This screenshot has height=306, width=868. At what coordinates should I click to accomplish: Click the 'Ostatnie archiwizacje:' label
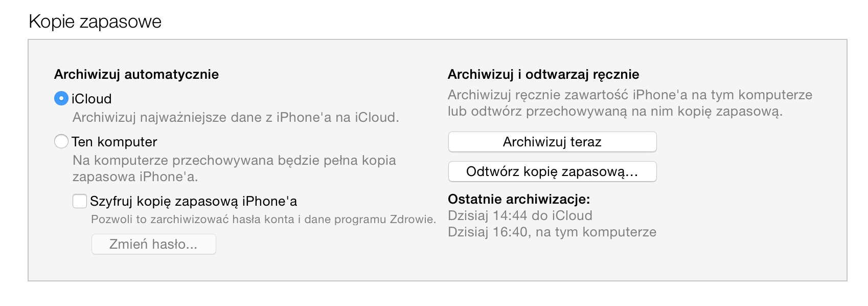(x=519, y=199)
